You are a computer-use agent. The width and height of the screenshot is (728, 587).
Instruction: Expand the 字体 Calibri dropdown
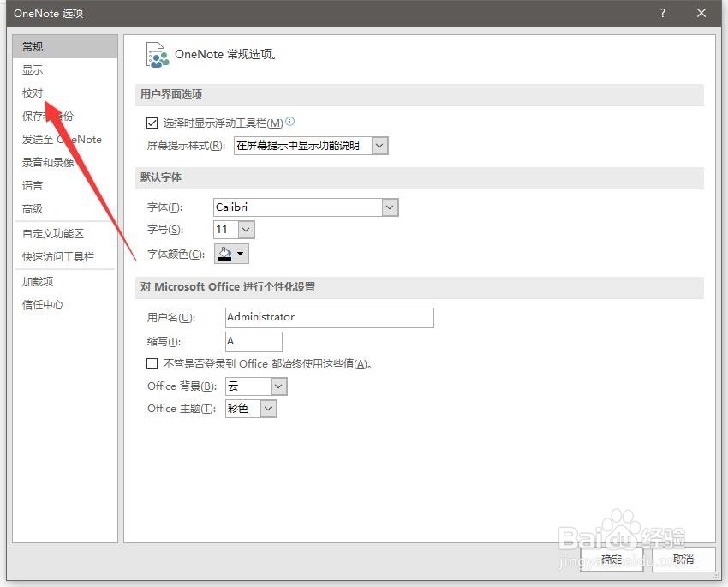(390, 207)
